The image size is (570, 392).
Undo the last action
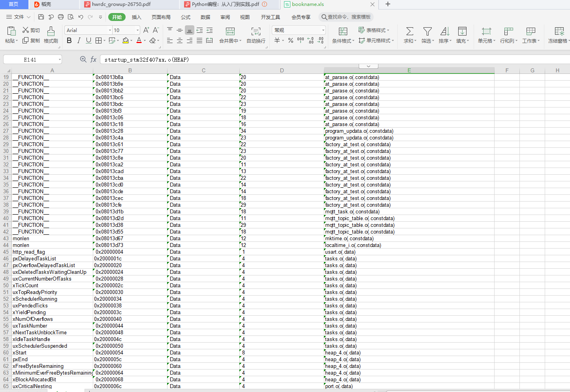tap(81, 17)
